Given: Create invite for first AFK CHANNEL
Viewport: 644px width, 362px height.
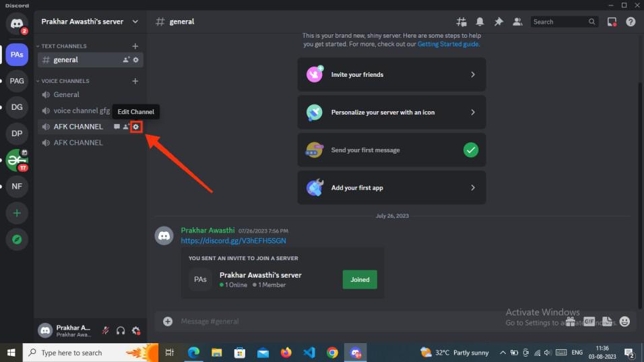Looking at the screenshot, I should point(126,127).
